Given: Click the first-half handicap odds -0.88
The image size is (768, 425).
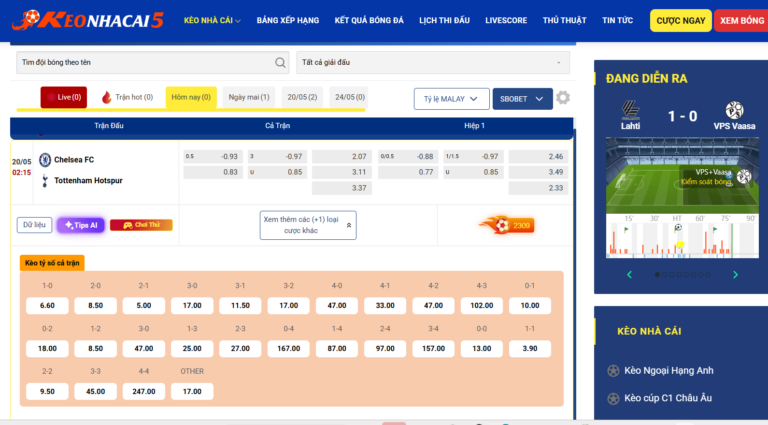Looking at the screenshot, I should (408, 157).
